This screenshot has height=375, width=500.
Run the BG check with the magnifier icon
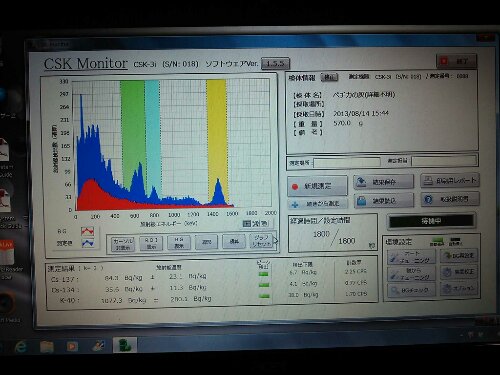point(411,290)
